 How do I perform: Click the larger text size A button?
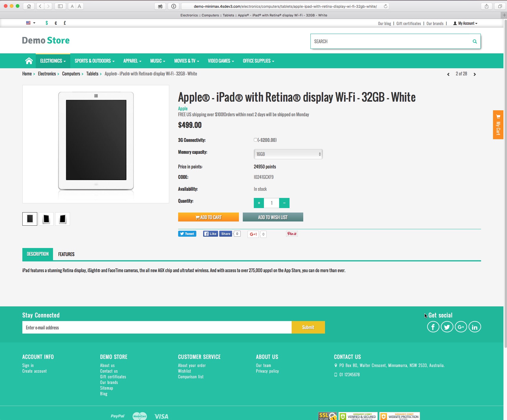[80, 6]
